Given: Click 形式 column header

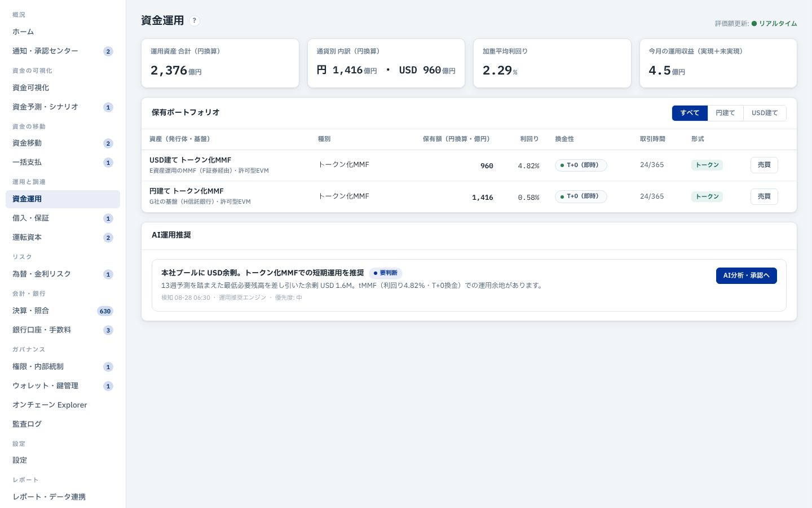Looking at the screenshot, I should click(698, 139).
